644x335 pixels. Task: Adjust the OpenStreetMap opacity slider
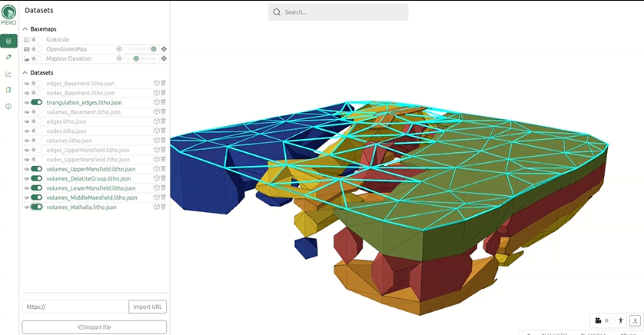click(x=141, y=49)
